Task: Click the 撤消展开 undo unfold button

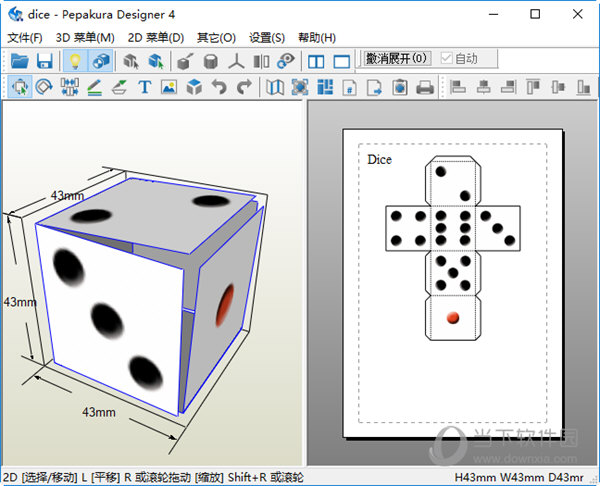Action: [x=396, y=59]
